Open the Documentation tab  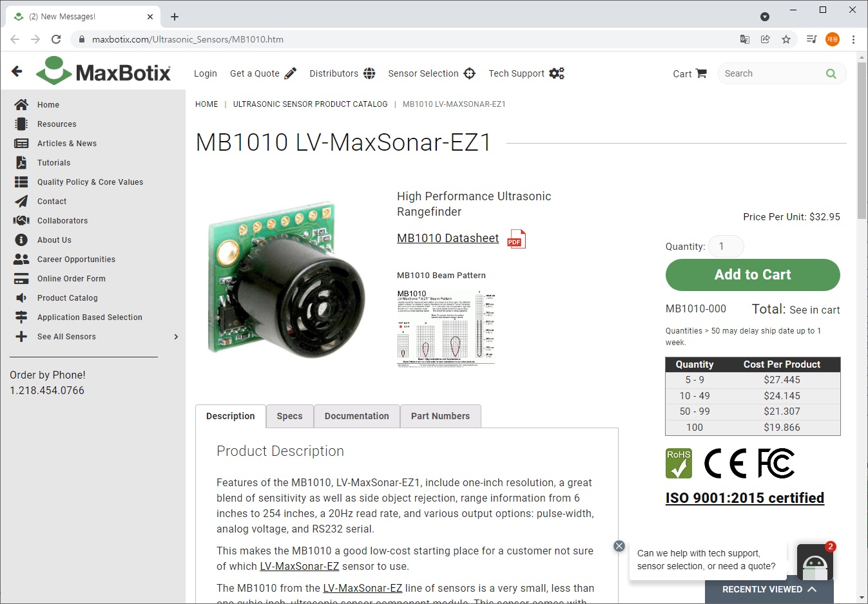[x=357, y=416]
